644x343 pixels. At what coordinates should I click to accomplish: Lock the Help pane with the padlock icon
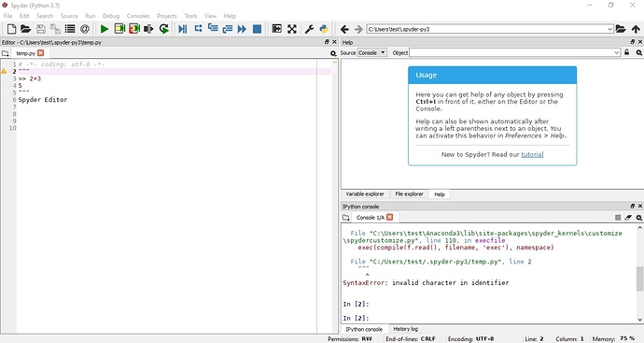[627, 52]
